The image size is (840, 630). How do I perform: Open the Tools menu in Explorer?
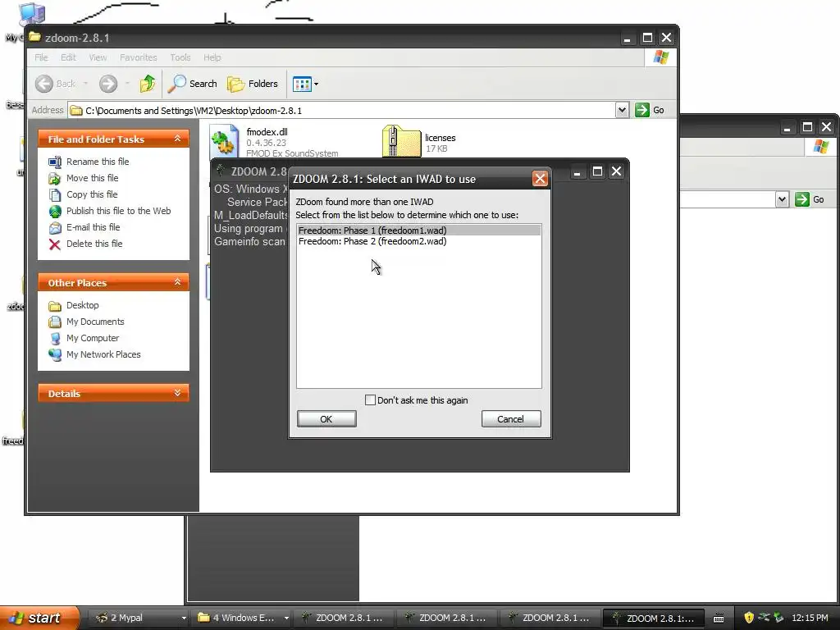(x=180, y=57)
